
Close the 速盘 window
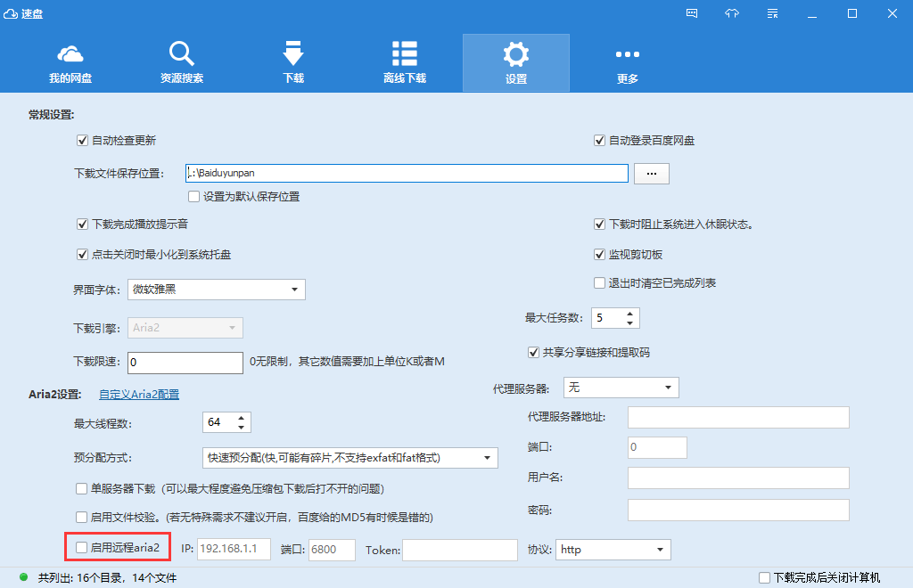click(x=892, y=13)
